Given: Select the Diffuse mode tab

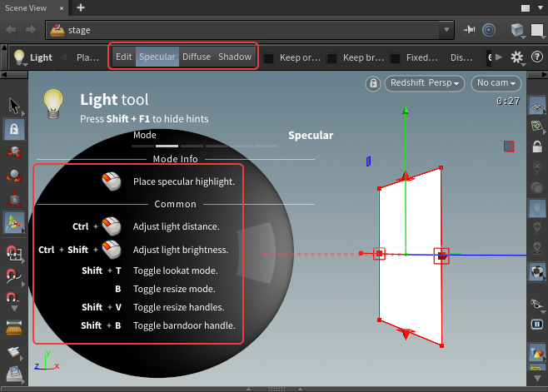Looking at the screenshot, I should tap(197, 57).
